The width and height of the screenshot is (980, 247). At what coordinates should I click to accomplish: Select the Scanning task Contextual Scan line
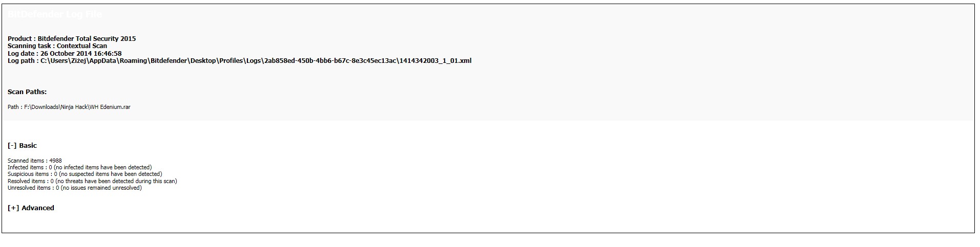coord(57,46)
